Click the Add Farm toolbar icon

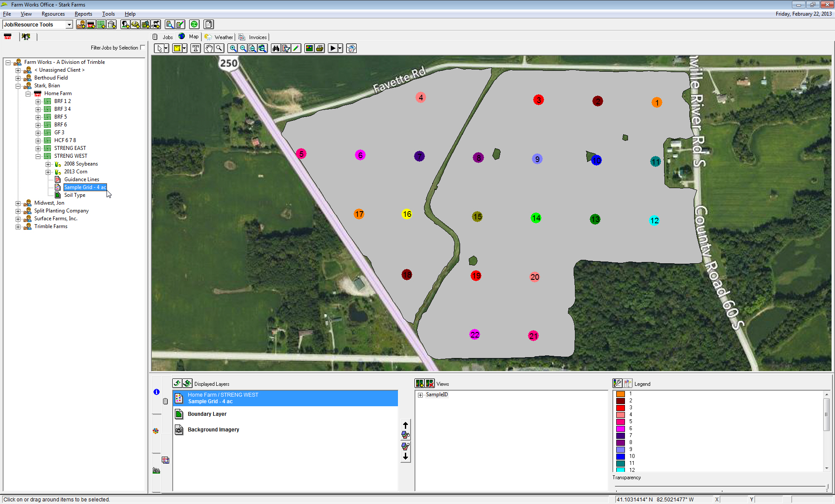coord(91,24)
